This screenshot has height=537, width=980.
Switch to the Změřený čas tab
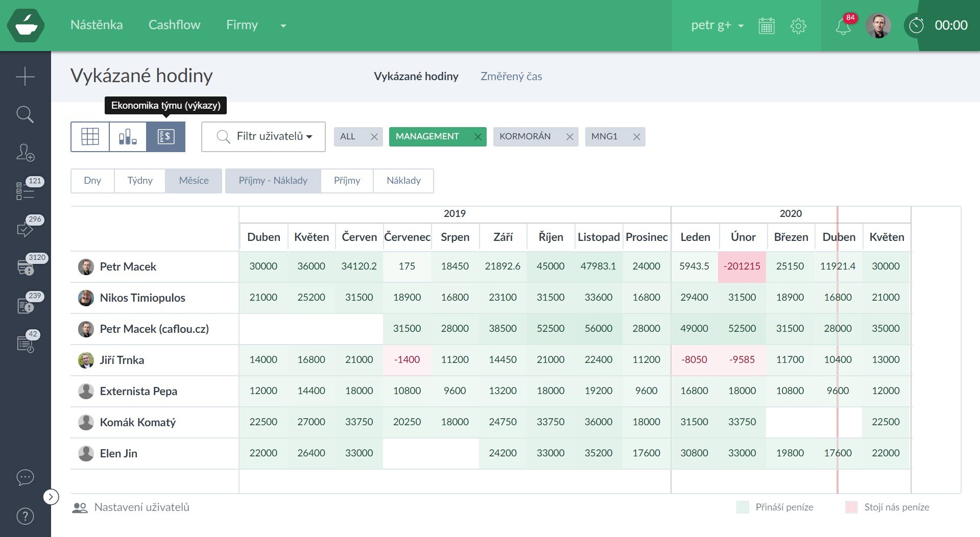pos(511,77)
